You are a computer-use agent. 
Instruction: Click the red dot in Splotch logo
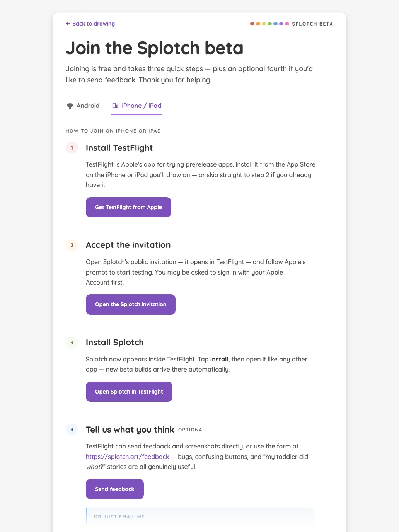(252, 24)
